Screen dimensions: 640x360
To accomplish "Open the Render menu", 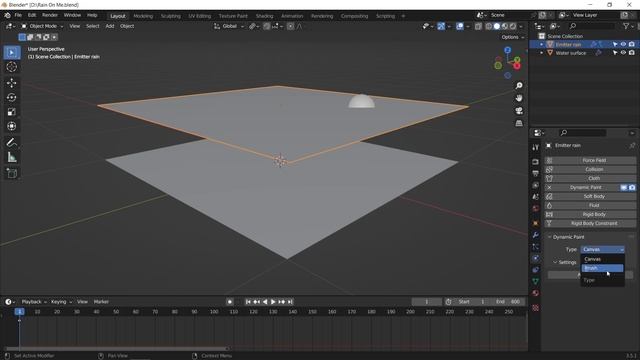I will pyautogui.click(x=50, y=16).
